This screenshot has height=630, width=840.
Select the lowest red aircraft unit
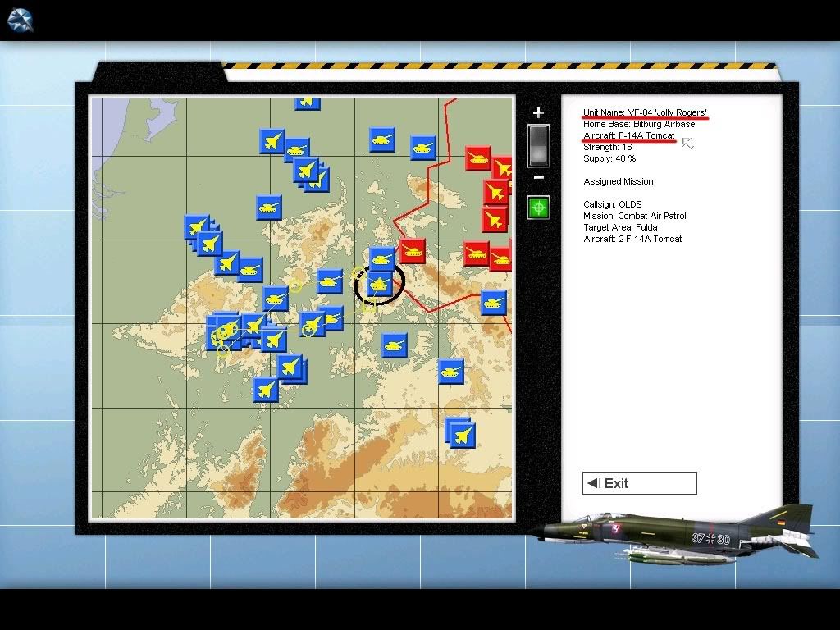coord(495,219)
